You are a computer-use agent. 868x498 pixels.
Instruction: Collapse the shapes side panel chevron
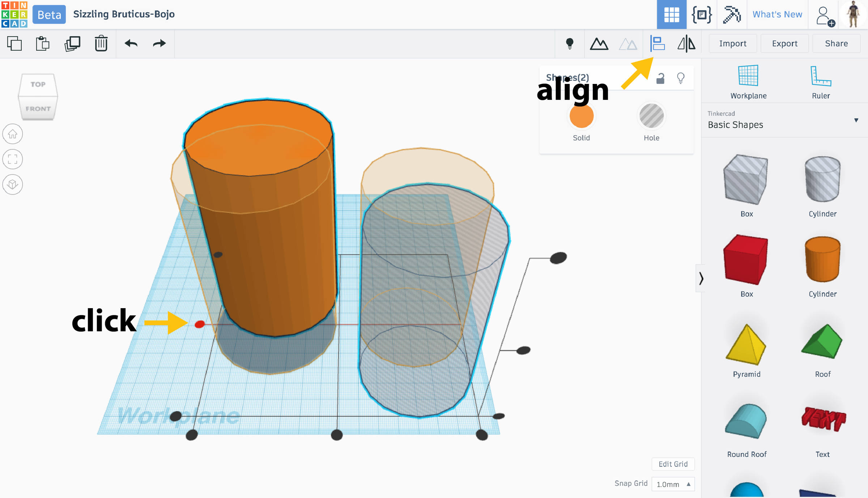[701, 278]
